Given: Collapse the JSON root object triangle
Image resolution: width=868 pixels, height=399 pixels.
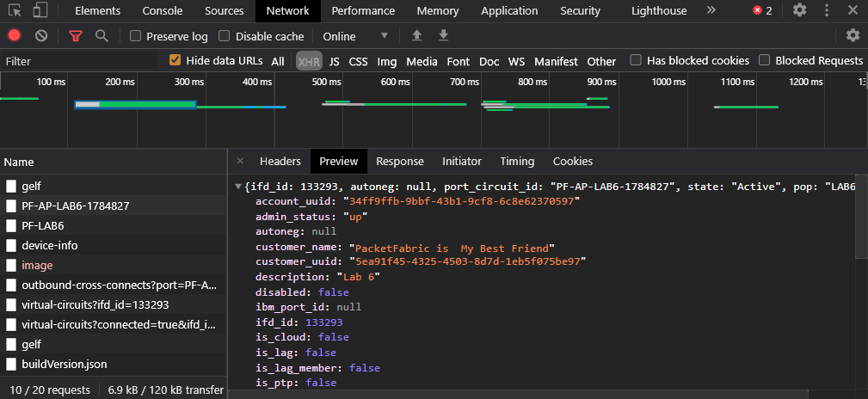Looking at the screenshot, I should pyautogui.click(x=238, y=187).
